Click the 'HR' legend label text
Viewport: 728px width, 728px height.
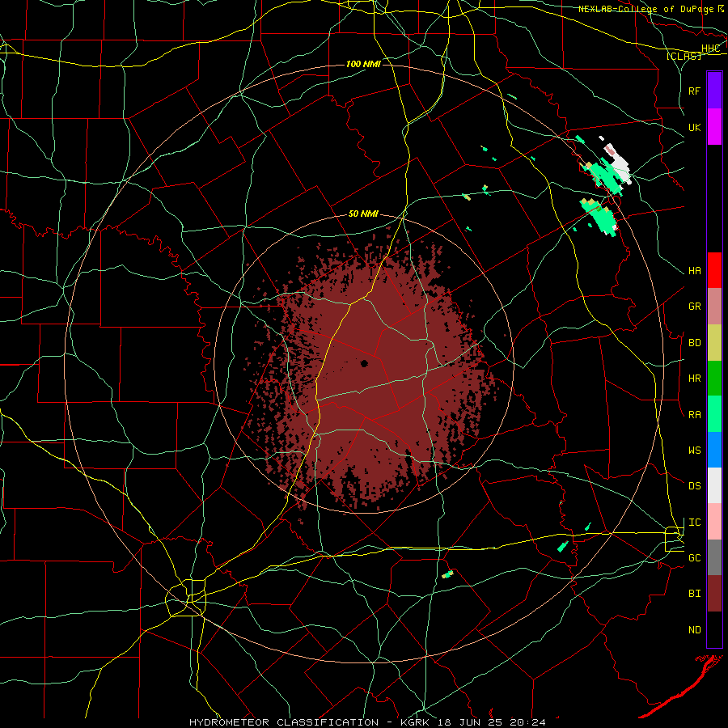point(694,379)
